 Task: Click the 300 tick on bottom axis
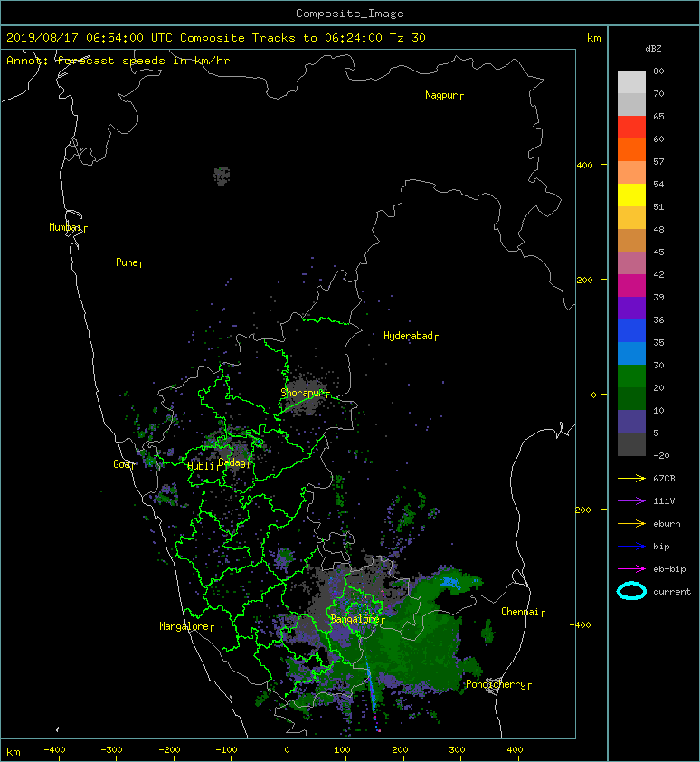(457, 750)
